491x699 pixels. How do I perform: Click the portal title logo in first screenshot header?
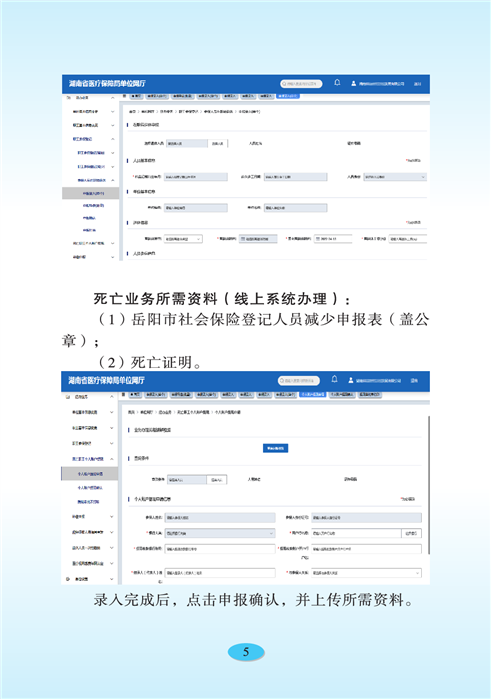click(107, 83)
